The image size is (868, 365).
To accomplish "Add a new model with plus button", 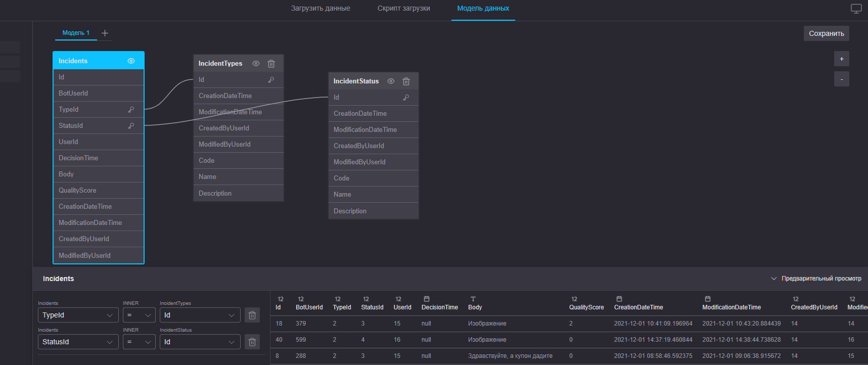I will [105, 33].
